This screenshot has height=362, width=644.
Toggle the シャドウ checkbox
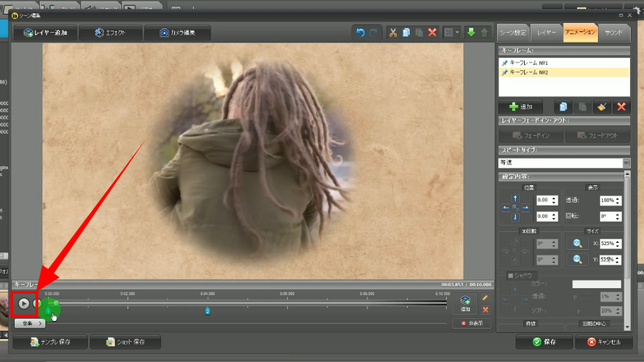pyautogui.click(x=510, y=276)
